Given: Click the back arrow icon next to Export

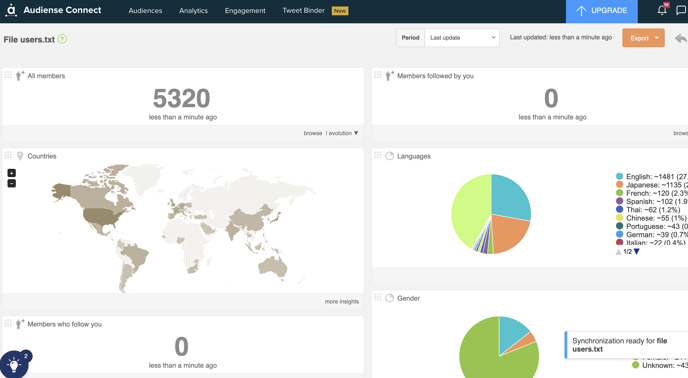Looking at the screenshot, I should (681, 39).
